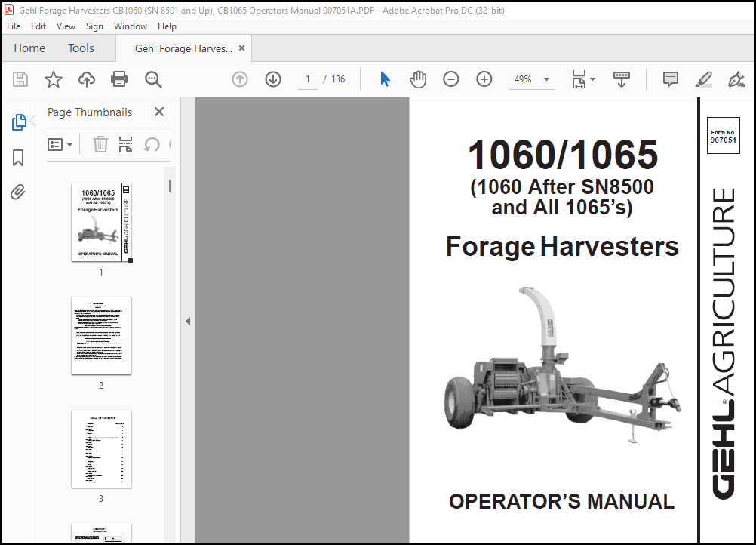This screenshot has width=756, height=545.
Task: Collapse the navigation pane arrow
Action: coord(188,322)
